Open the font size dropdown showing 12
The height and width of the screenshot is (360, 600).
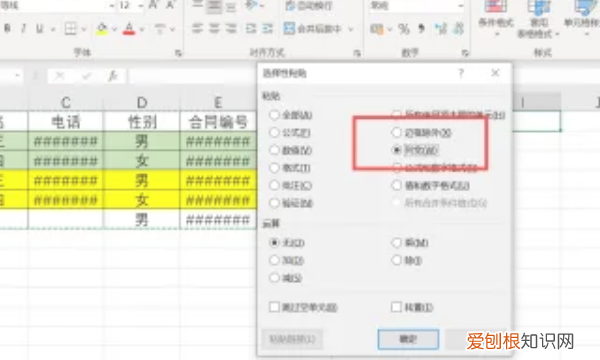pos(140,5)
